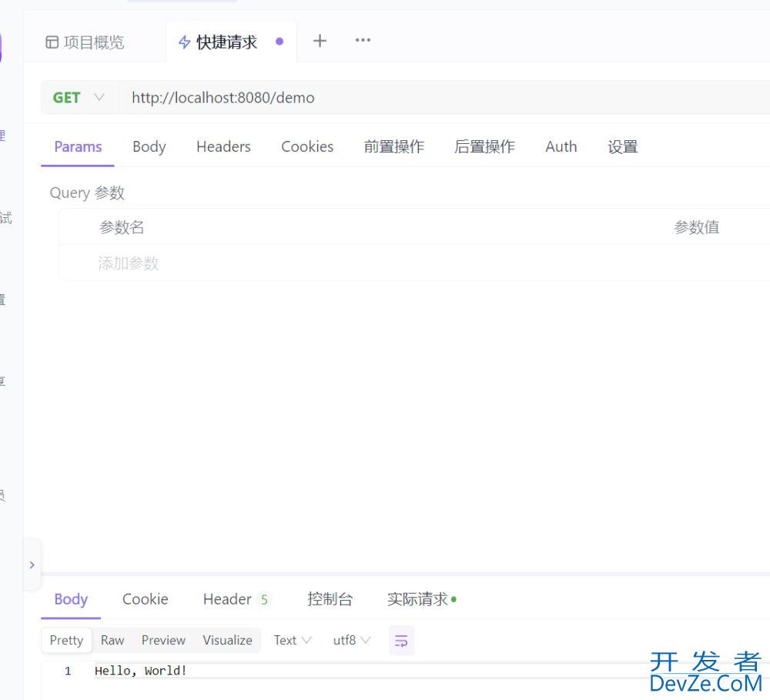Open the Text format dropdown
770x700 pixels.
pos(293,640)
